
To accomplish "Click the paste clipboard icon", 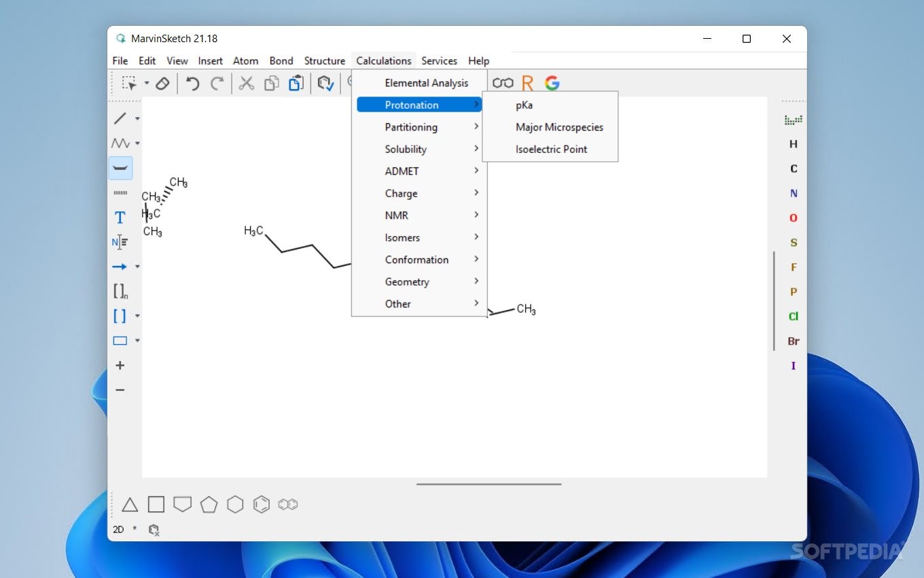I will (x=296, y=84).
